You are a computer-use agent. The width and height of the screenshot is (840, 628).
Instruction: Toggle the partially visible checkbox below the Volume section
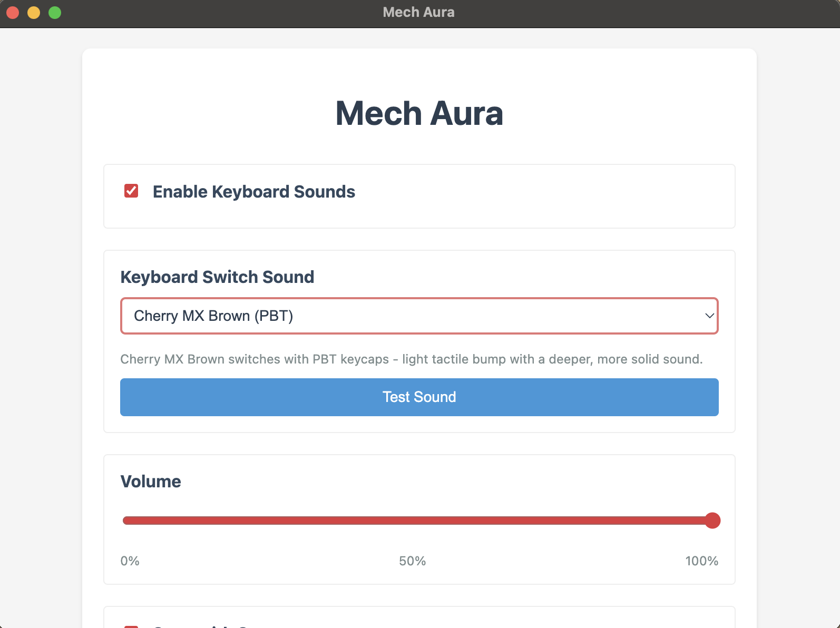131,626
